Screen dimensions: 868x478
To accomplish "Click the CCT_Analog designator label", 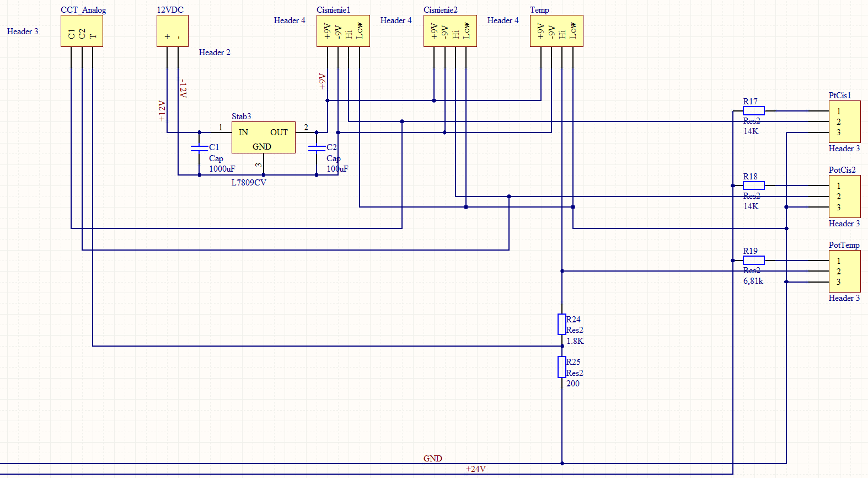I will (83, 10).
